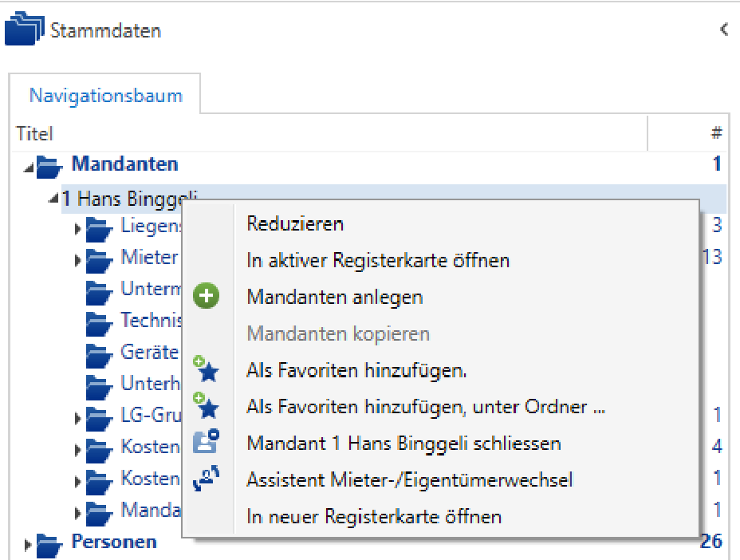
Task: Click the green plus icon for Mandanten anlegen
Action: (207, 296)
